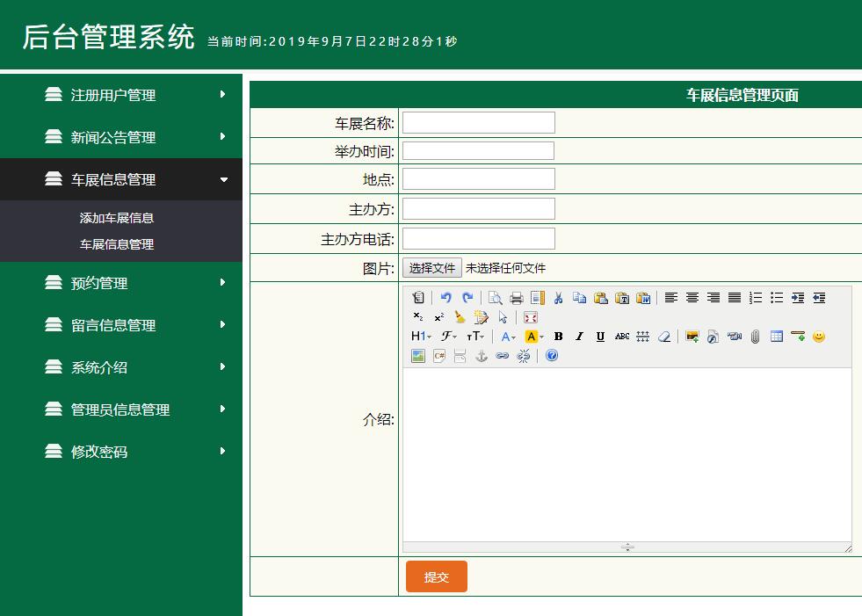The height and width of the screenshot is (616, 862).
Task: Open line height options
Action: (642, 337)
